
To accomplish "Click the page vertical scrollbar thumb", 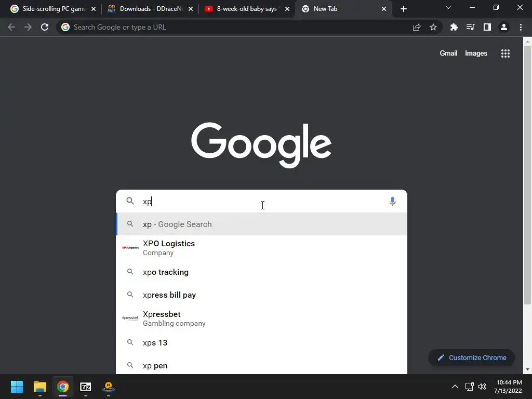I will click(527, 175).
